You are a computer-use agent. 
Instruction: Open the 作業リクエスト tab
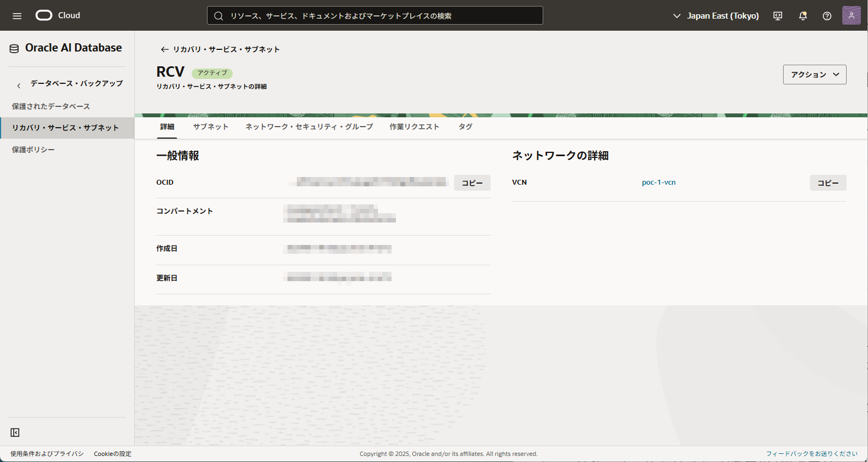click(x=415, y=127)
